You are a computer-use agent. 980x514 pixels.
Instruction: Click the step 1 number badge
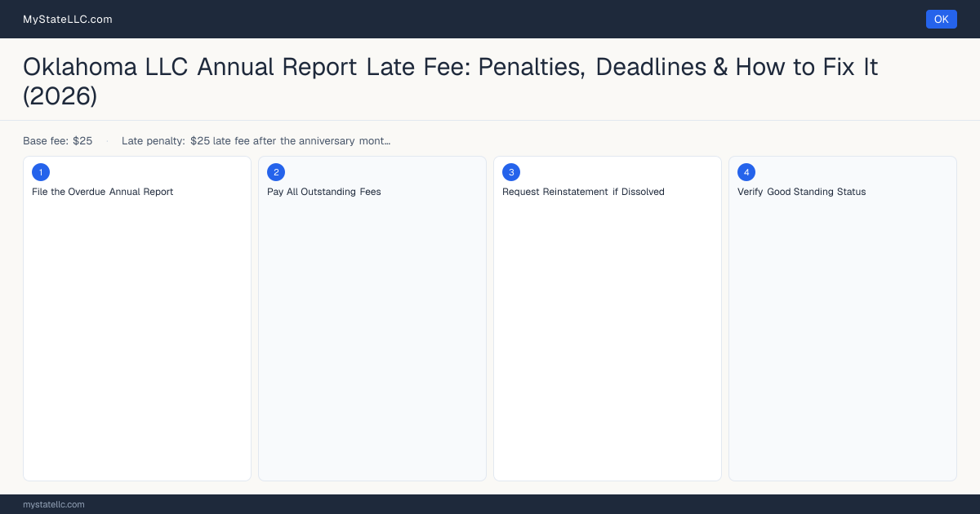(x=41, y=172)
